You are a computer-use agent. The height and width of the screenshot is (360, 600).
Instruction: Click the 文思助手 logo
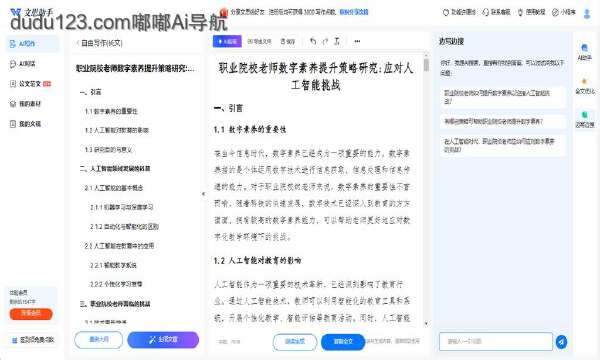point(31,12)
